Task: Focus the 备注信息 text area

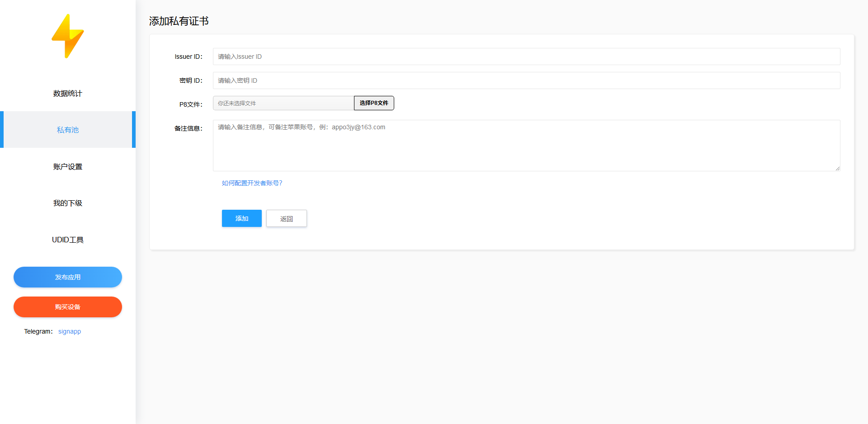Action: tap(527, 146)
